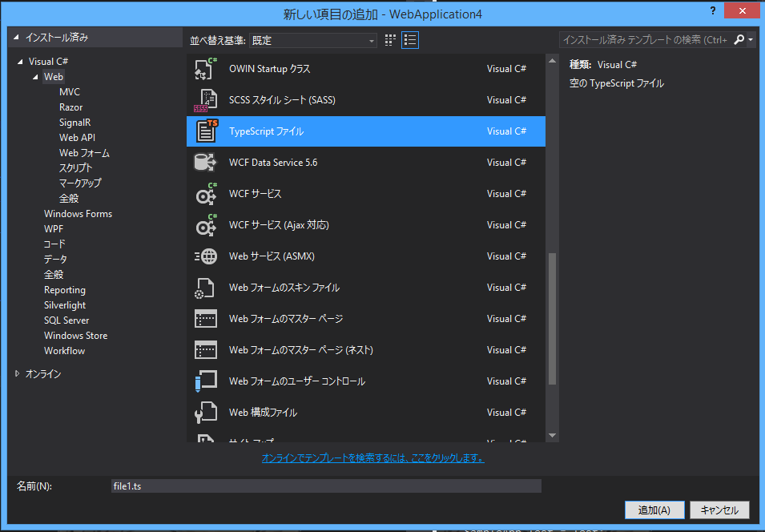Select the MVC category
The height and width of the screenshot is (532, 765).
click(x=69, y=92)
